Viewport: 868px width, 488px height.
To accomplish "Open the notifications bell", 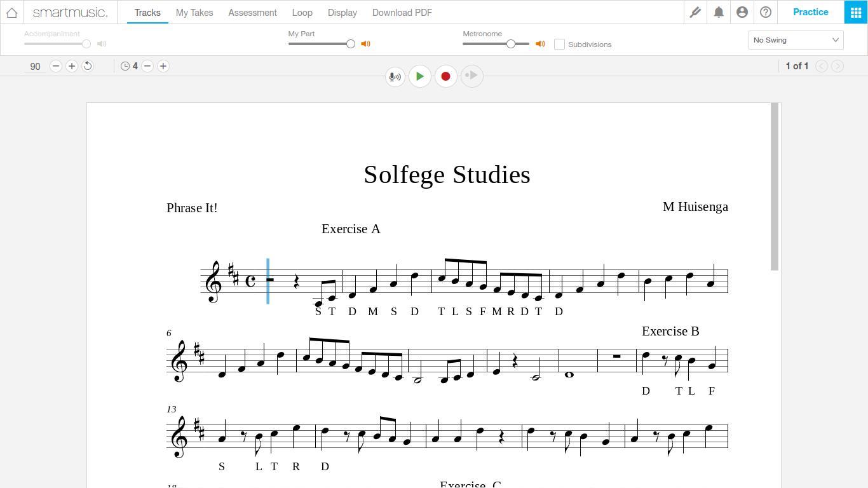I will [719, 12].
